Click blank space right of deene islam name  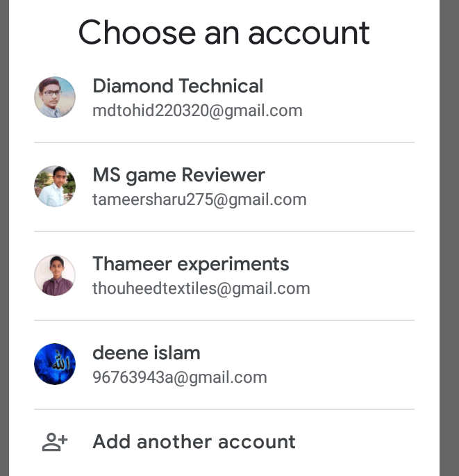pyautogui.click(x=312, y=353)
